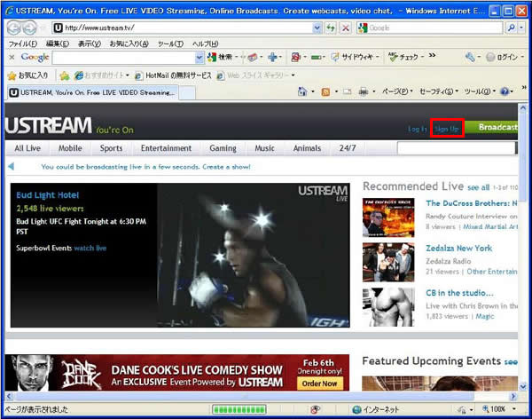Click the add to favorites bar icon

tap(64, 75)
